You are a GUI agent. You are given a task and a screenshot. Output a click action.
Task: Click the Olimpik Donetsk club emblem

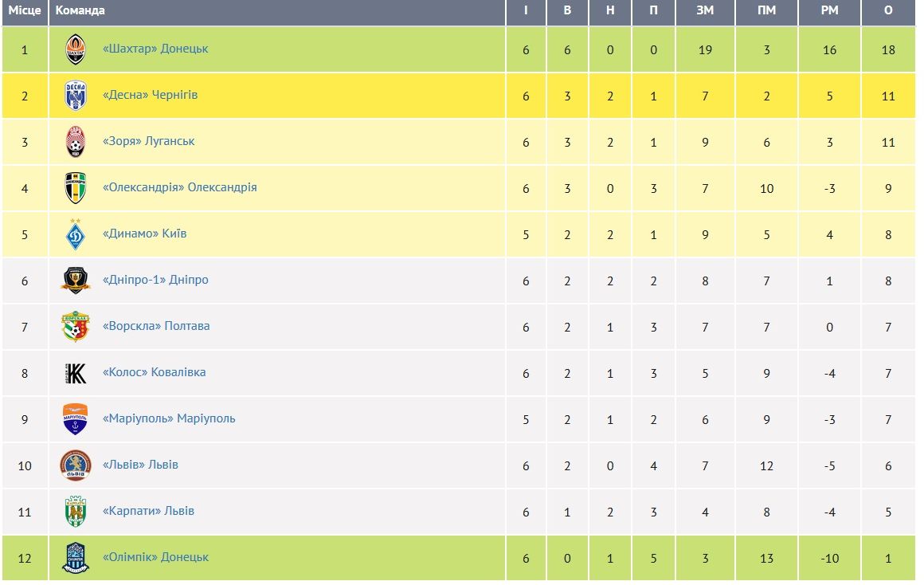point(76,558)
